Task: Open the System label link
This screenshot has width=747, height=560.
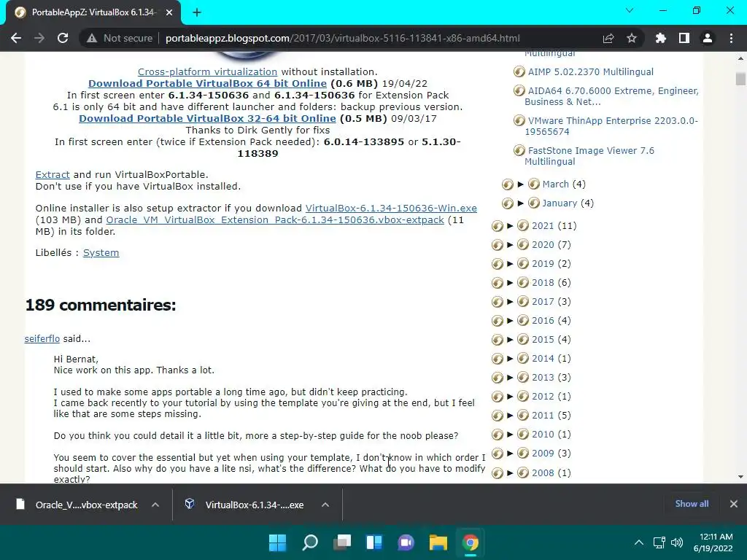Action: coord(101,253)
